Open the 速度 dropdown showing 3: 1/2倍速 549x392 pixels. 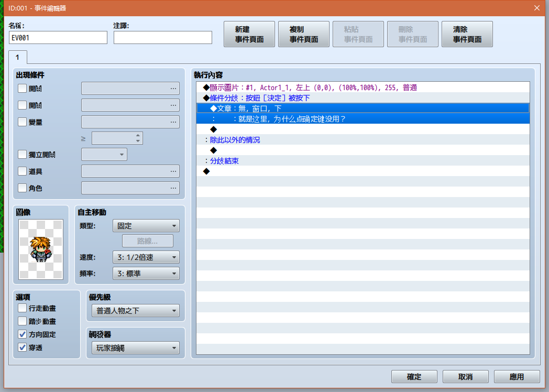click(146, 257)
